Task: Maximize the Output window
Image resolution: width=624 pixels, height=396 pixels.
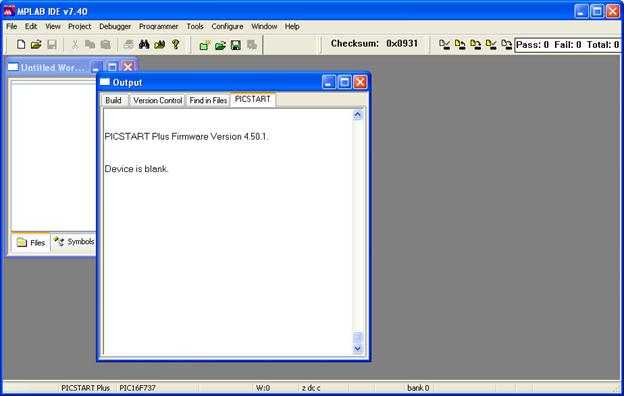Action: click(345, 82)
